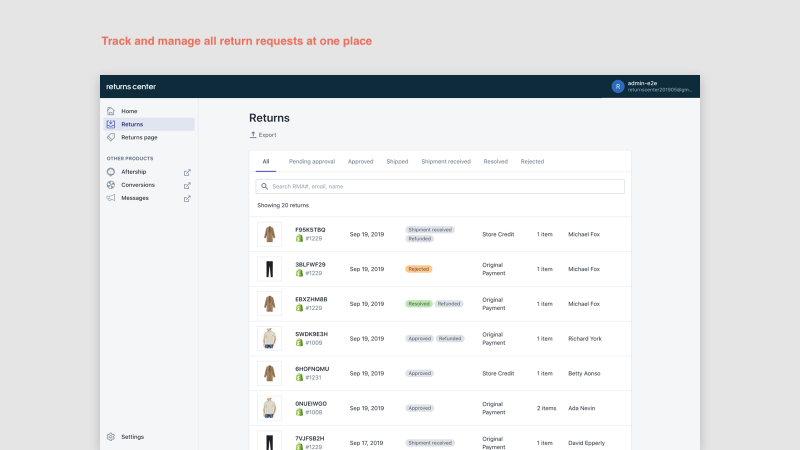Viewport: 800px width, 450px height.
Task: Open the admin-e2e account menu
Action: (x=652, y=87)
